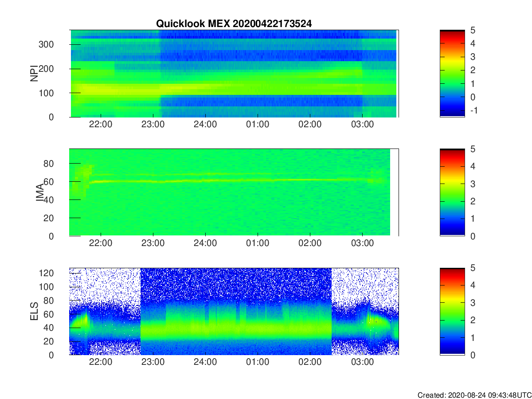The width and height of the screenshot is (532, 399).
Task: Click the title Quicklook MEX 20200422173524
Action: click(x=234, y=24)
